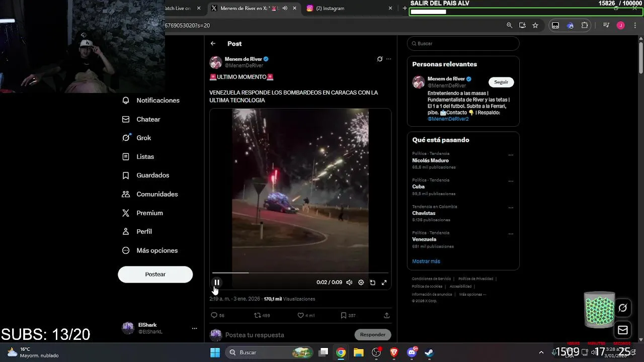Seek on the video progress bar
The width and height of the screenshot is (644, 362).
tap(300, 273)
